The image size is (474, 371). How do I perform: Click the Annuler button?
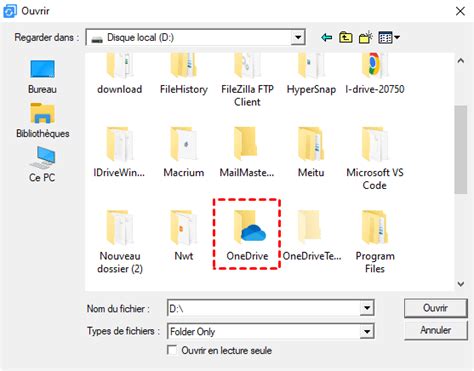tap(435, 330)
